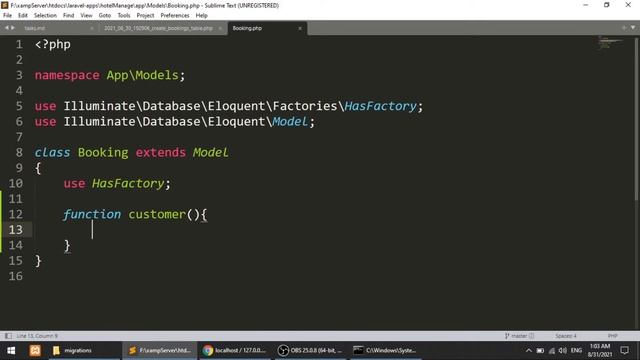Image resolution: width=640 pixels, height=360 pixels.
Task: Open the Preferences menu
Action: (x=175, y=16)
